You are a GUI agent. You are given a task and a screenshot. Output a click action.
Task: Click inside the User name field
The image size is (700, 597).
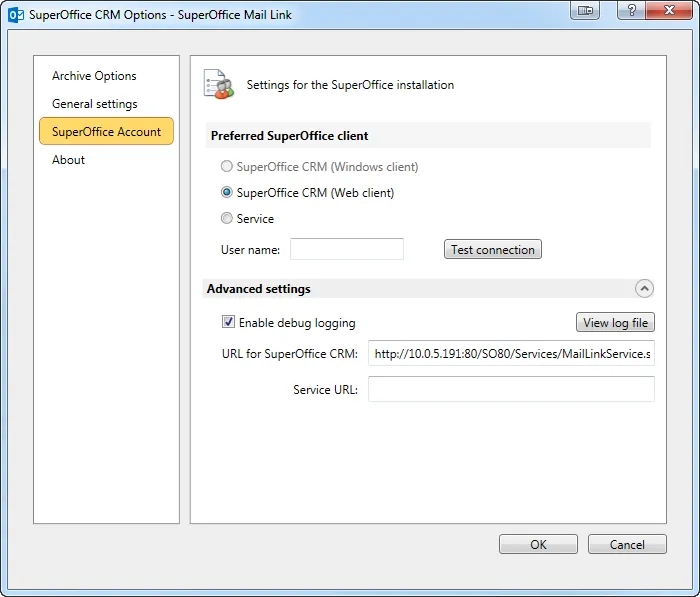click(x=346, y=250)
